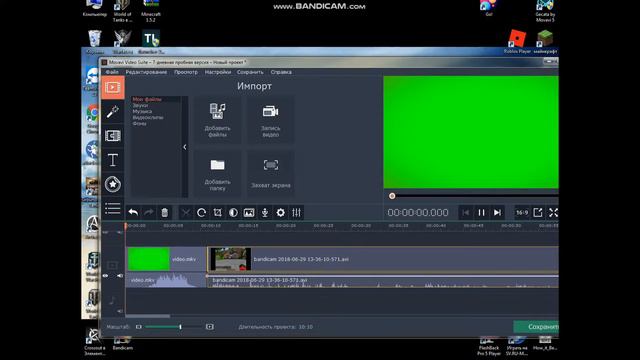Open the picture overlay icon in toolbar
This screenshot has width=640, height=360.
249,212
